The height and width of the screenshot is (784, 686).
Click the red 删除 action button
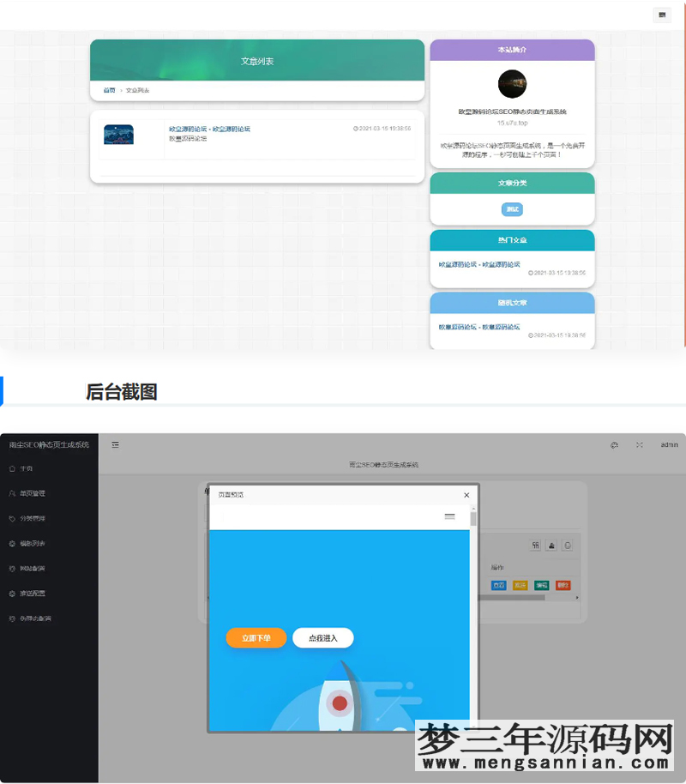point(563,585)
